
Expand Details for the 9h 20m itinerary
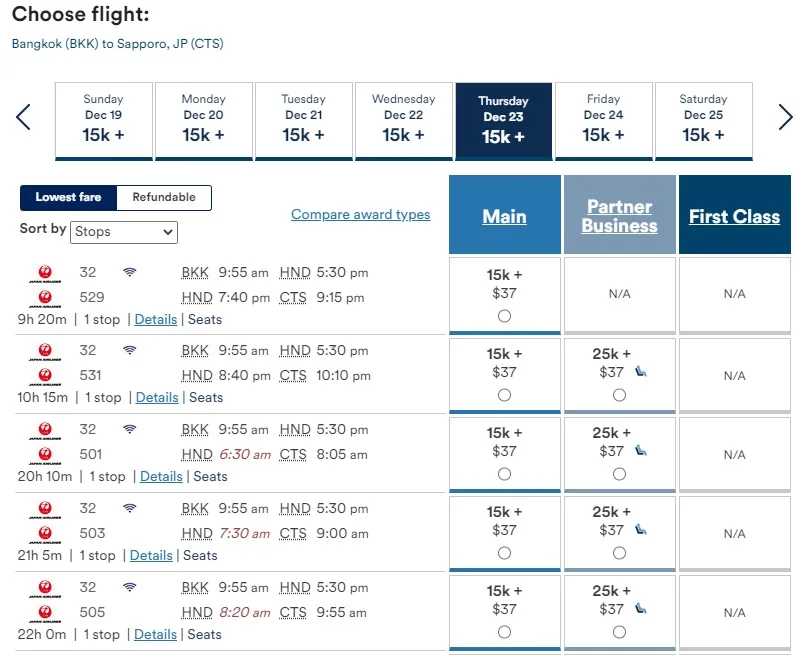click(x=156, y=320)
